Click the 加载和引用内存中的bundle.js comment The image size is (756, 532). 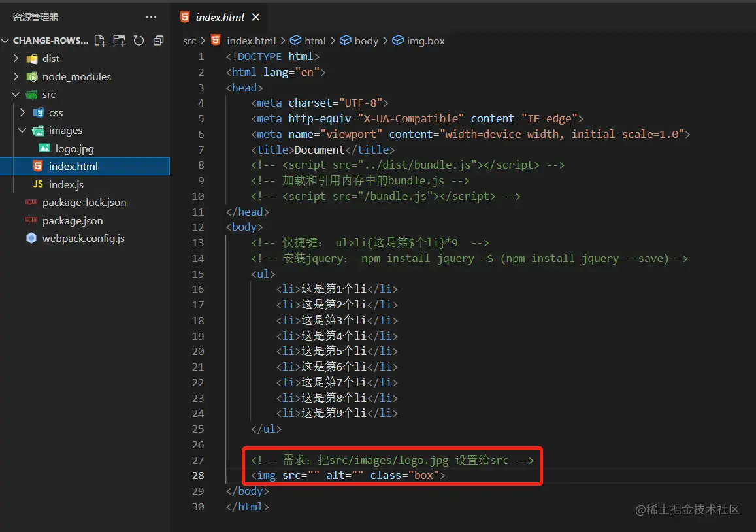359,181
